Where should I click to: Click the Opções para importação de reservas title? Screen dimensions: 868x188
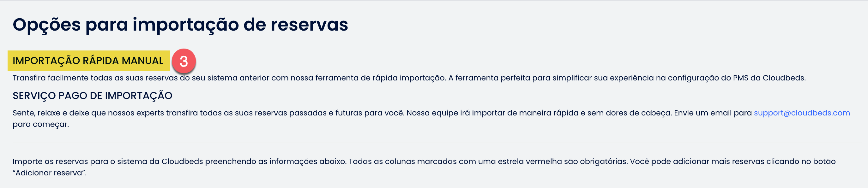click(180, 25)
